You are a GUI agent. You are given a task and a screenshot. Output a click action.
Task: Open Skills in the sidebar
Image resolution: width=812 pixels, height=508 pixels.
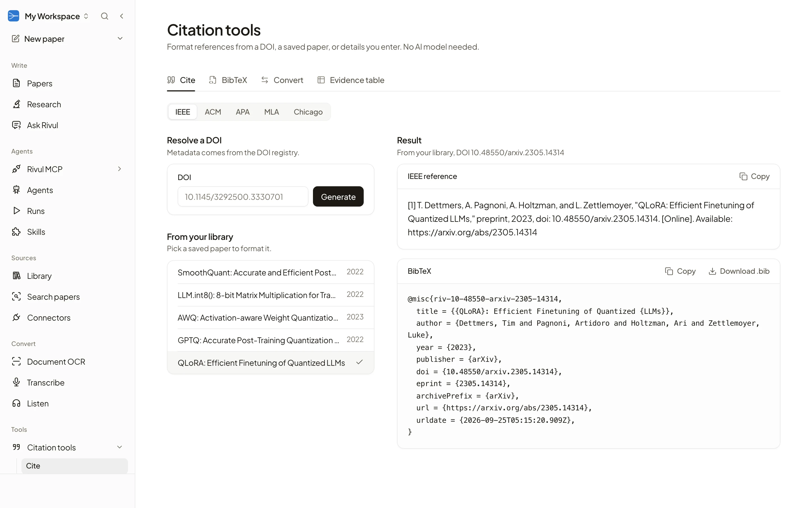[67, 231]
